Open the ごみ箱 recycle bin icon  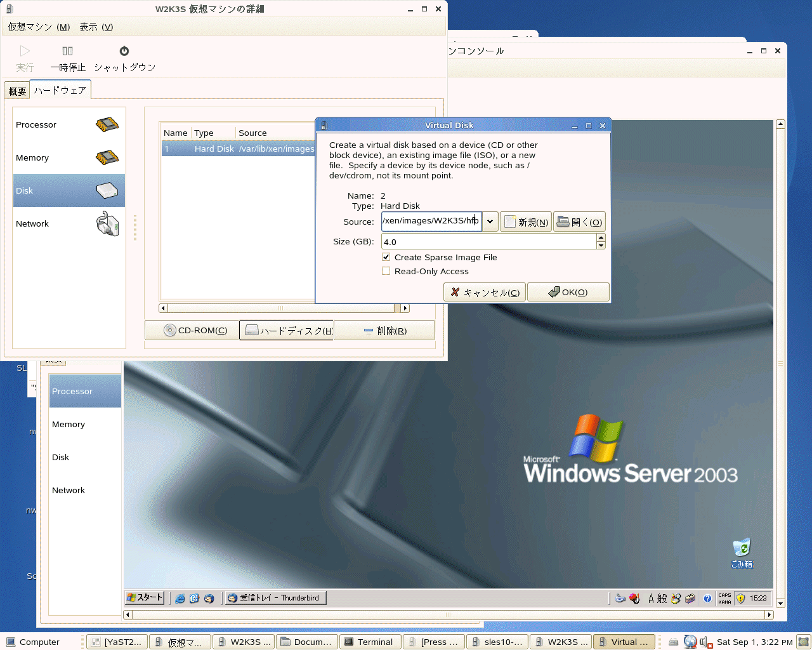[741, 553]
